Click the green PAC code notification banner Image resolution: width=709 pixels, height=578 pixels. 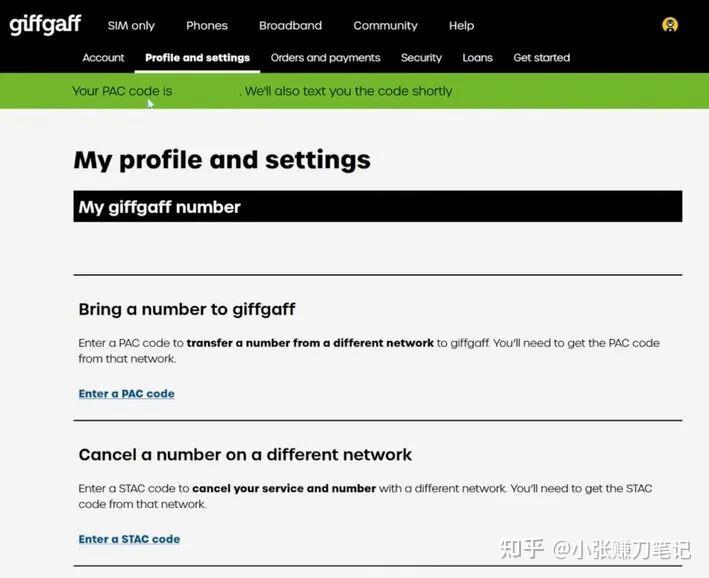point(354,91)
